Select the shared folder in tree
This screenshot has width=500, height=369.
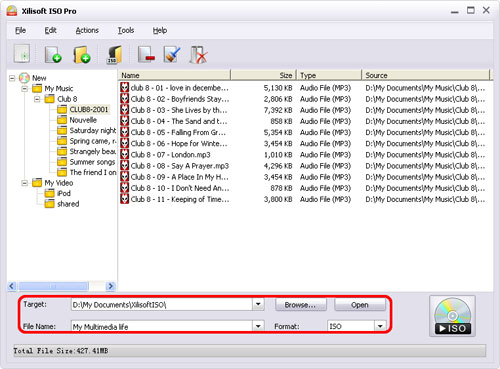[x=68, y=204]
